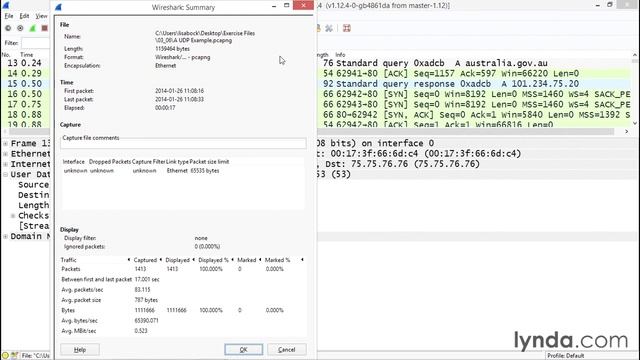Click the No. column header
The width and height of the screenshot is (640, 360).
(x=6, y=55)
